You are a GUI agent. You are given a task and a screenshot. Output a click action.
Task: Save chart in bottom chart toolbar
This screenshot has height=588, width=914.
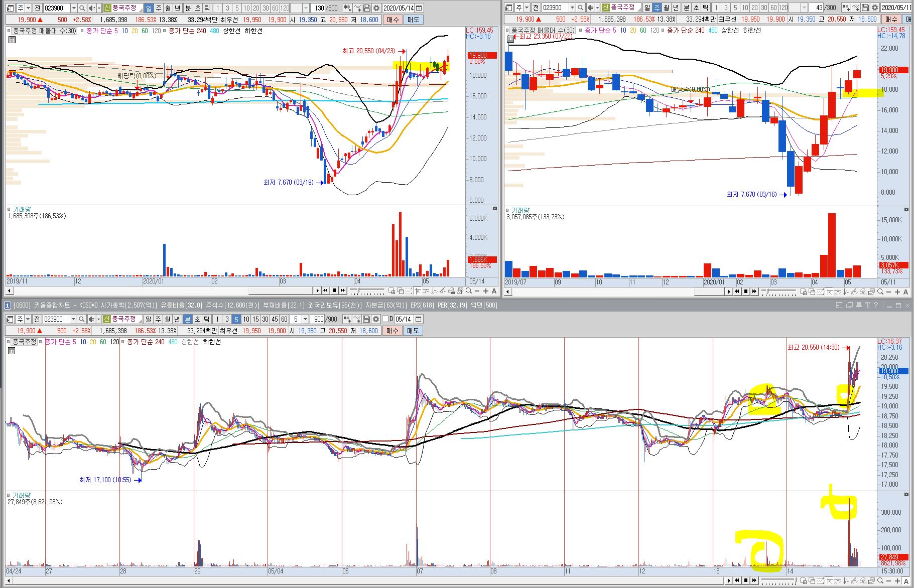[x=366, y=319]
